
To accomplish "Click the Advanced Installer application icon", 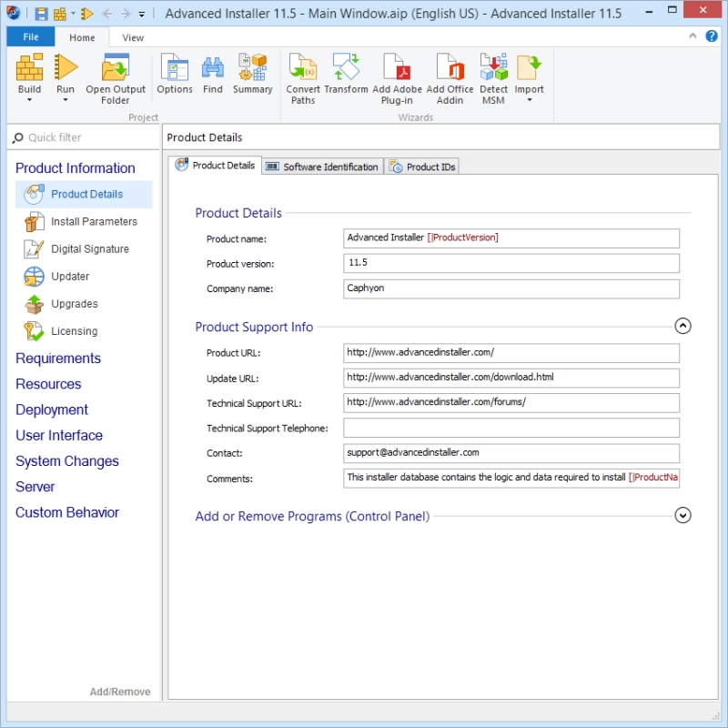I will [x=13, y=13].
